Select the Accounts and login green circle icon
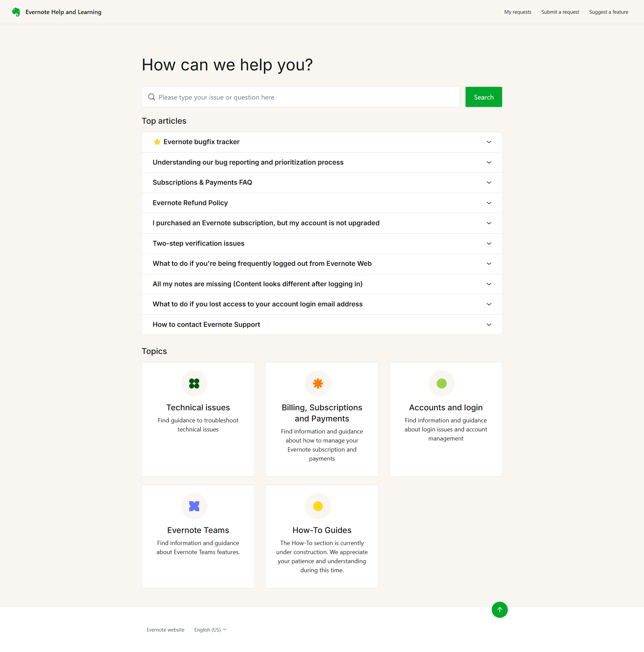Image resolution: width=644 pixels, height=652 pixels. coord(441,383)
